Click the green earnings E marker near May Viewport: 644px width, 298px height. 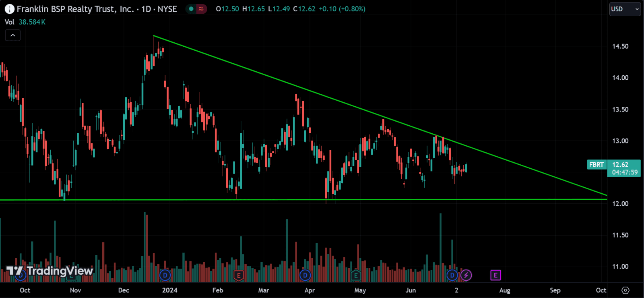pos(355,276)
